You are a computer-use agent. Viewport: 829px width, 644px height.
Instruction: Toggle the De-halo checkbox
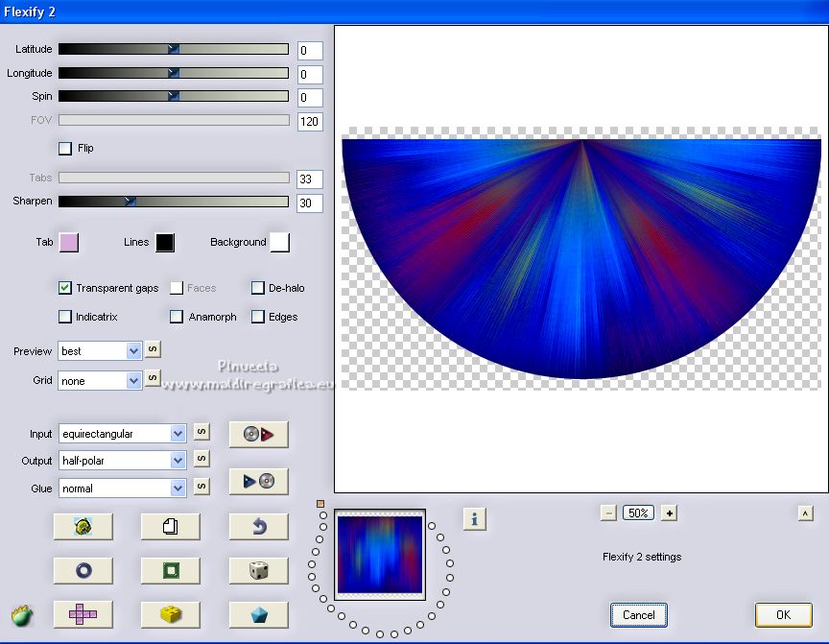pyautogui.click(x=258, y=288)
